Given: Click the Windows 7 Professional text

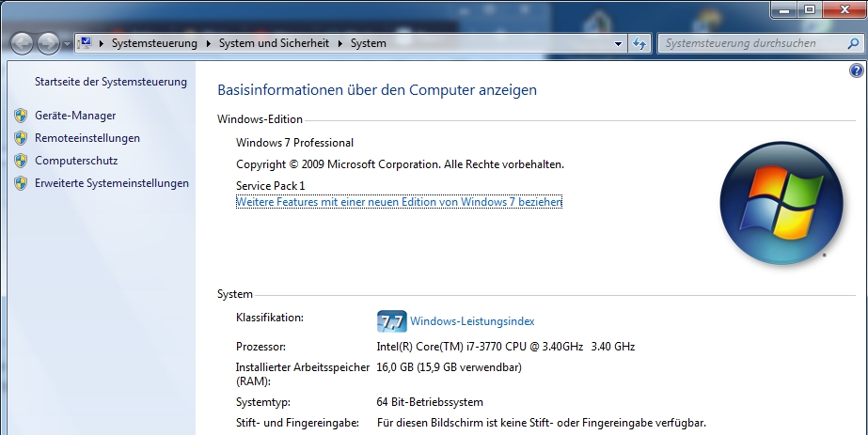Looking at the screenshot, I should click(x=294, y=143).
